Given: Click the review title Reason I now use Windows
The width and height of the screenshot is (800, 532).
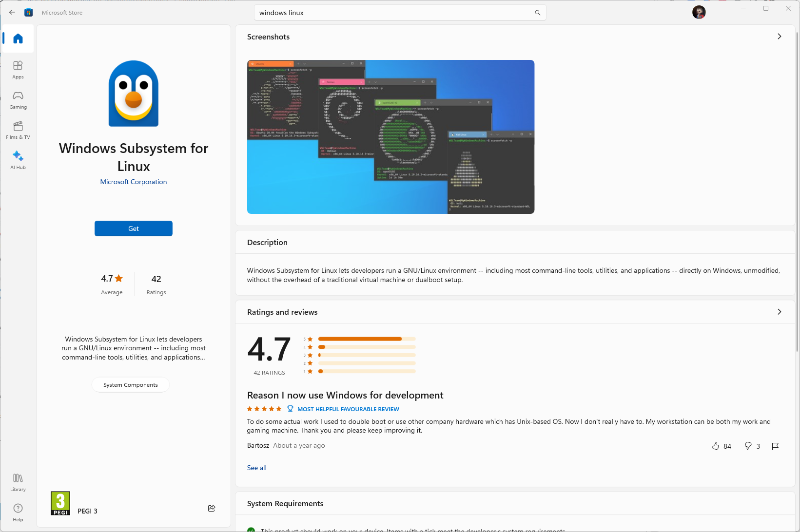Looking at the screenshot, I should pyautogui.click(x=345, y=395).
